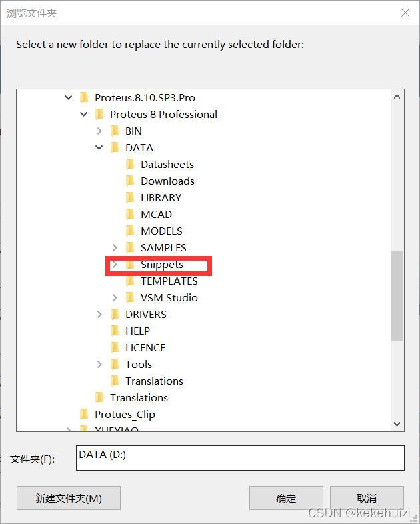Image resolution: width=420 pixels, height=524 pixels.
Task: Expand the Snippets folder chevron
Action: pyautogui.click(x=115, y=265)
